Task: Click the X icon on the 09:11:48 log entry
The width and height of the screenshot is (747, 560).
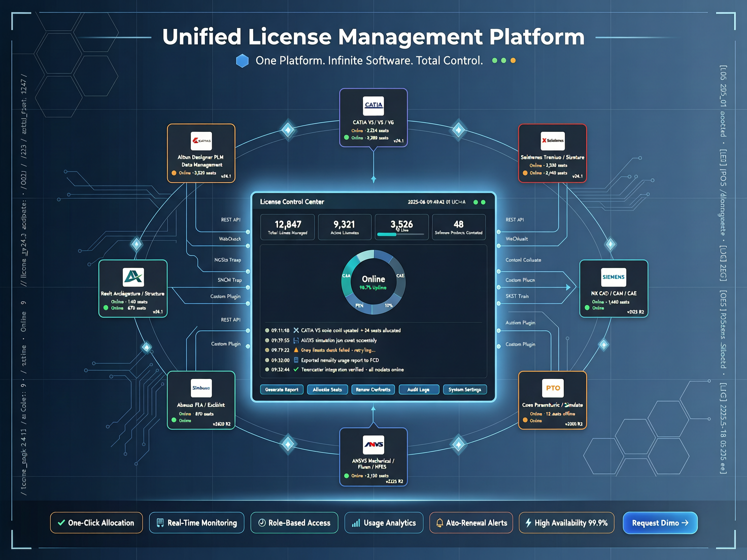Action: [x=296, y=330]
